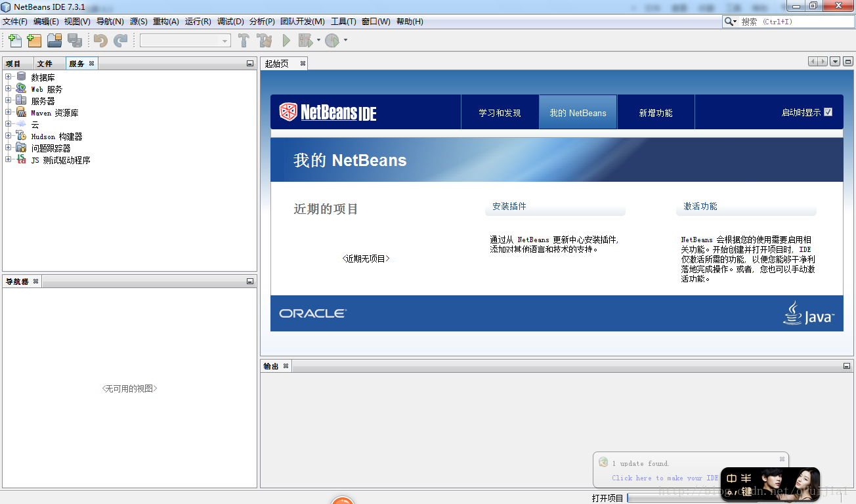Close the 输出 panel tab
Viewport: 856px width, 504px height.
[x=286, y=366]
